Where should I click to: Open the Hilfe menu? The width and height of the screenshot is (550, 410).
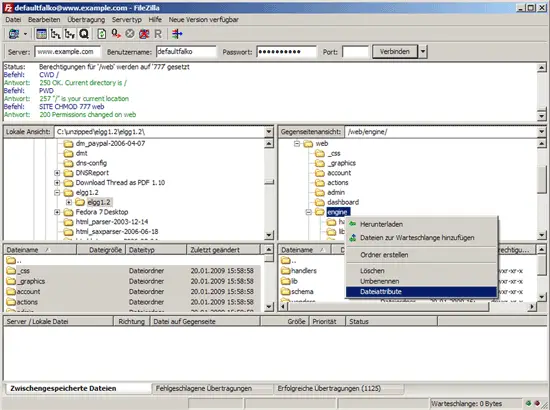coord(155,20)
